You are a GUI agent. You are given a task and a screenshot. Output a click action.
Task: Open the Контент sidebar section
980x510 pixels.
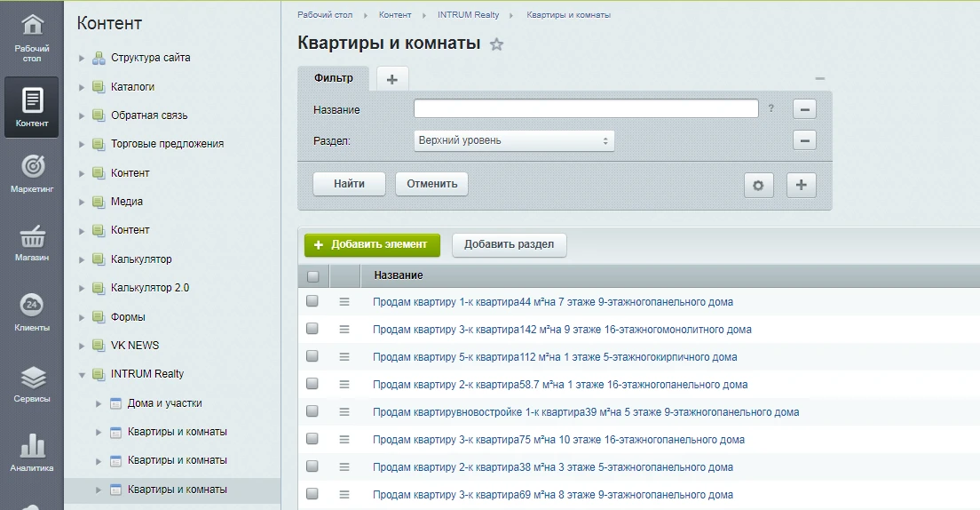click(x=32, y=107)
